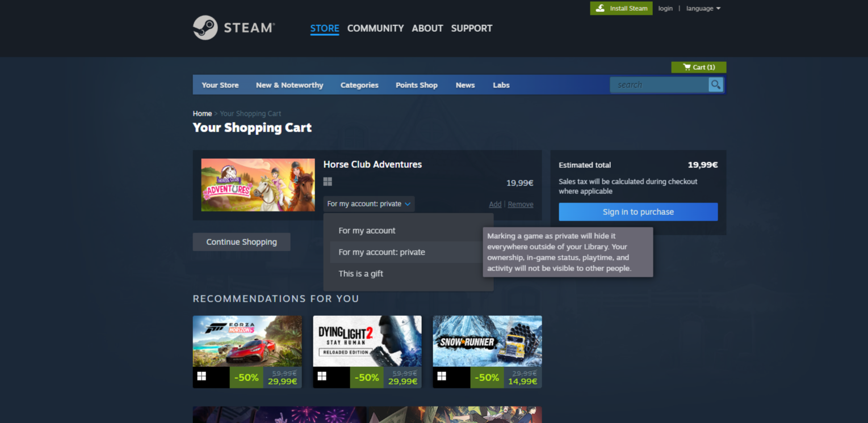Viewport: 868px width, 423px height.
Task: Click the 'Your Shopping Cart' breadcrumb text
Action: 250,113
